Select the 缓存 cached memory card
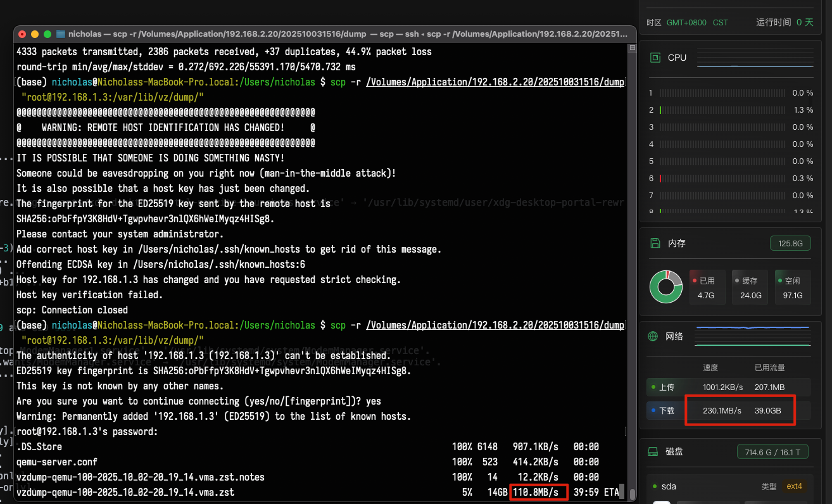The image size is (832, 504). [750, 287]
